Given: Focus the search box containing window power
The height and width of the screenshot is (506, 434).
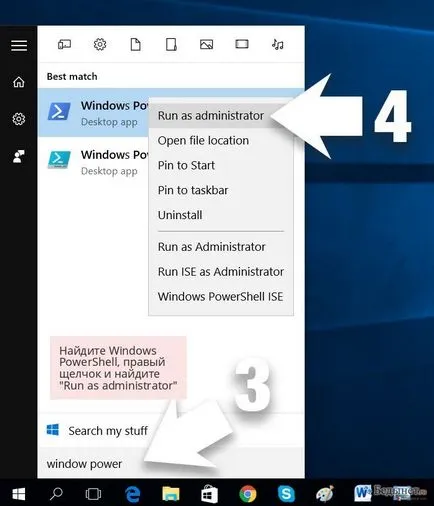Looking at the screenshot, I should pyautogui.click(x=171, y=464).
